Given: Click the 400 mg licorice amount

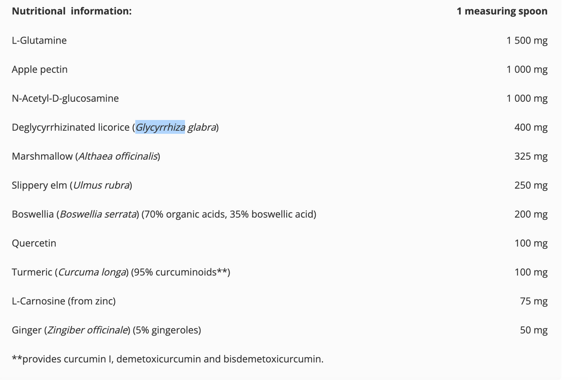Looking at the screenshot, I should [531, 128].
